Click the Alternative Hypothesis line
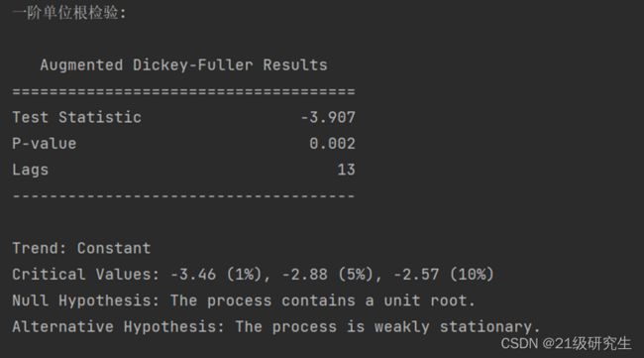Viewport: 644px width, 358px height. [276, 327]
